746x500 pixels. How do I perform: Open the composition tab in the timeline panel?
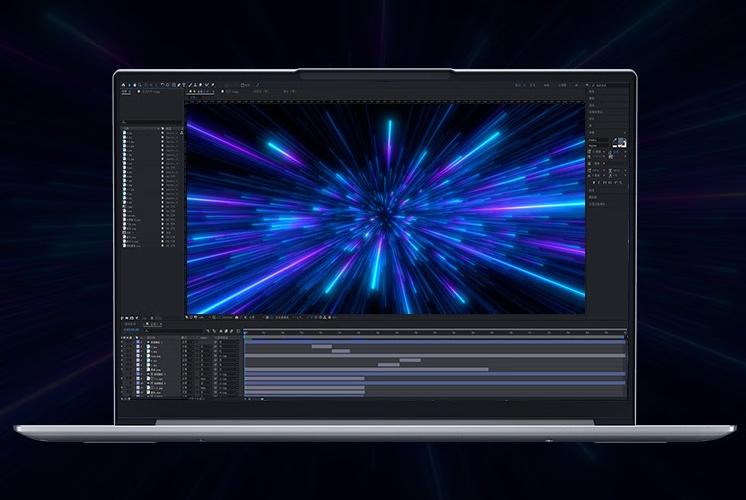pos(153,324)
